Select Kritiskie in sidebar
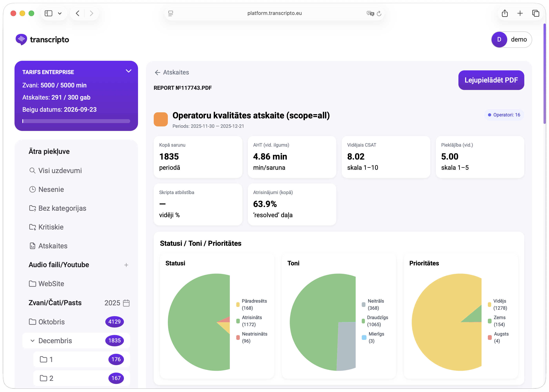Image resolution: width=549 pixels, height=392 pixels. pos(51,227)
